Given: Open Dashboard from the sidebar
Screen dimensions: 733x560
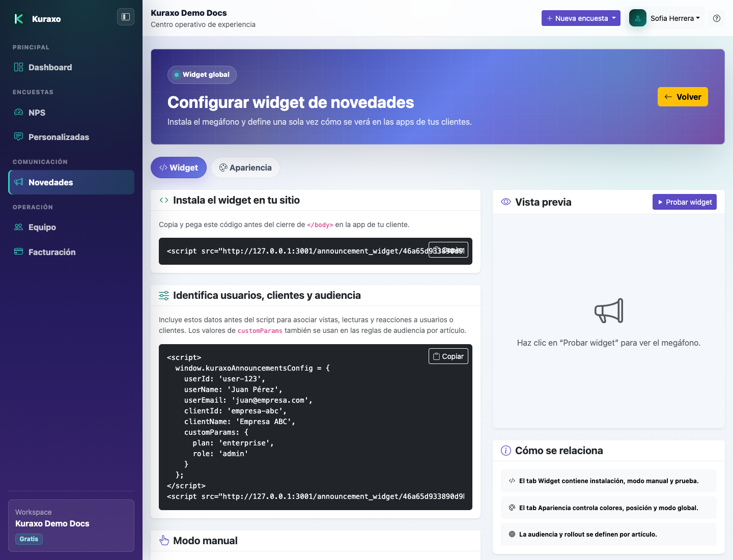Looking at the screenshot, I should (x=71, y=67).
